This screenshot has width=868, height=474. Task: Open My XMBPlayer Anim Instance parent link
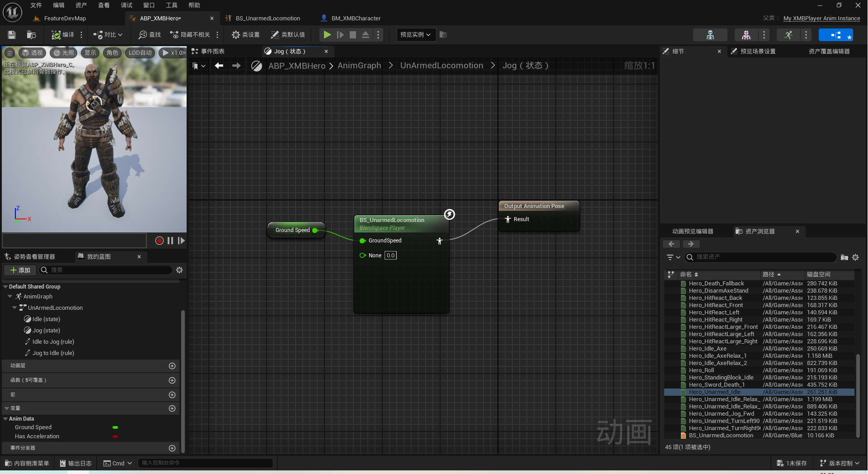[x=821, y=19]
